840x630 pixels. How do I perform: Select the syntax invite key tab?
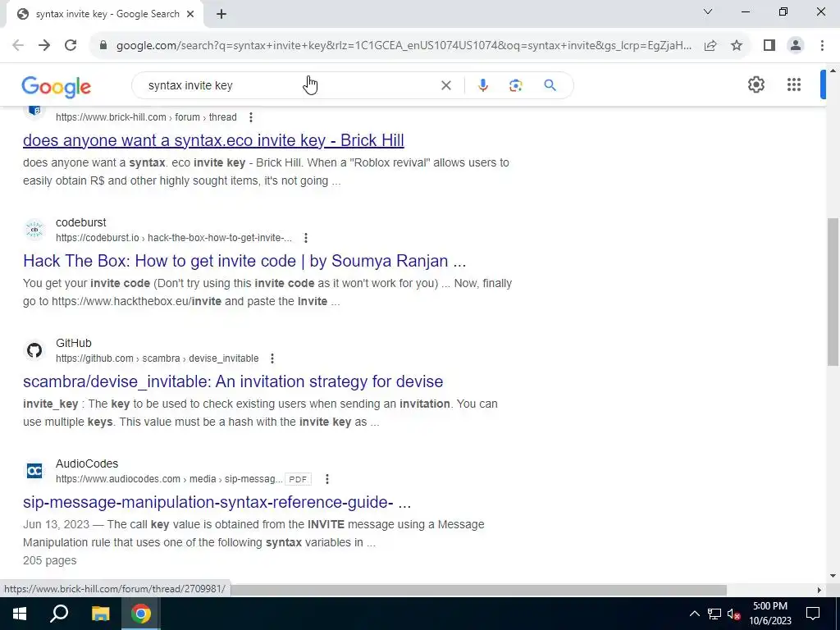pos(104,14)
